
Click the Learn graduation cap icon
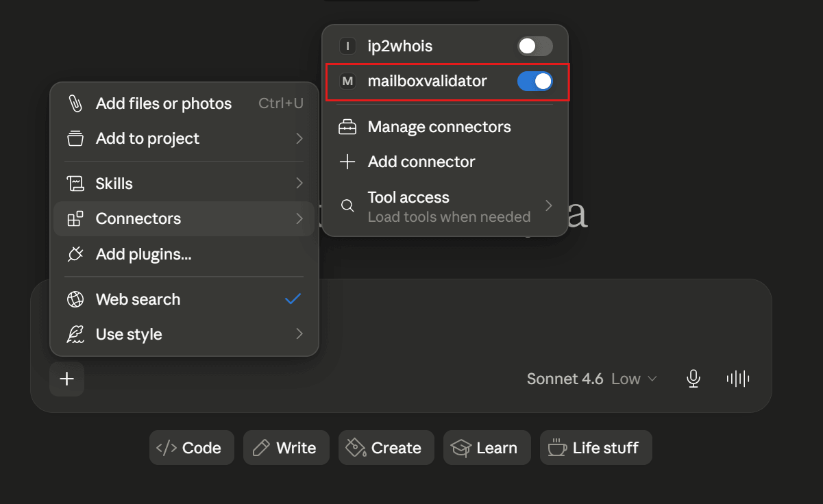pyautogui.click(x=460, y=448)
